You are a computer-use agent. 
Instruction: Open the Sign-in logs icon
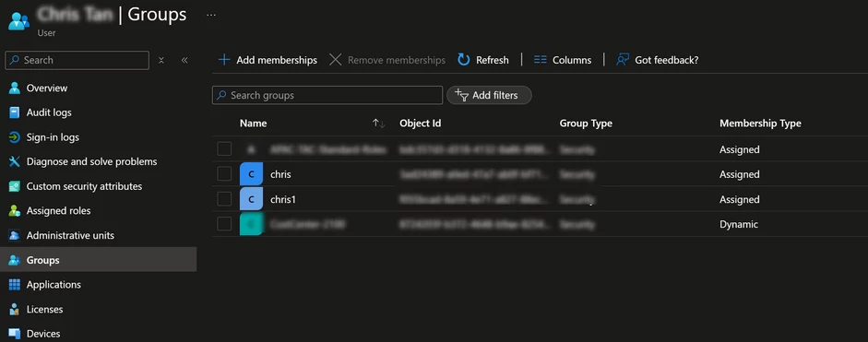tap(15, 137)
